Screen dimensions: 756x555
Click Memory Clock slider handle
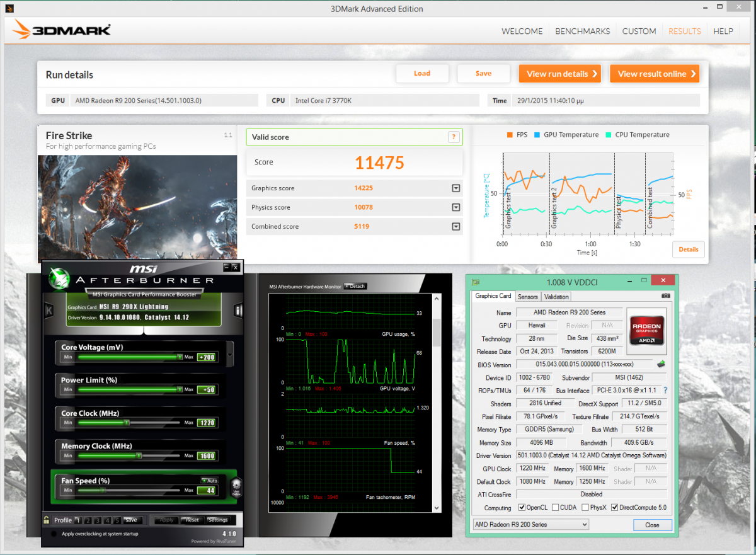[139, 455]
